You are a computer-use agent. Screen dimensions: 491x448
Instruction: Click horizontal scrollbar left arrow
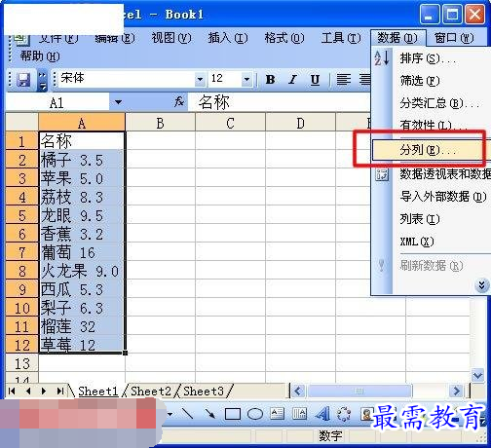point(299,391)
